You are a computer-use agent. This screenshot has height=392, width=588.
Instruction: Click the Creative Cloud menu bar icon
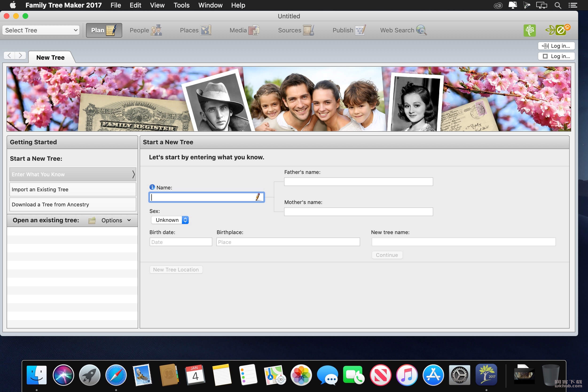(498, 5)
